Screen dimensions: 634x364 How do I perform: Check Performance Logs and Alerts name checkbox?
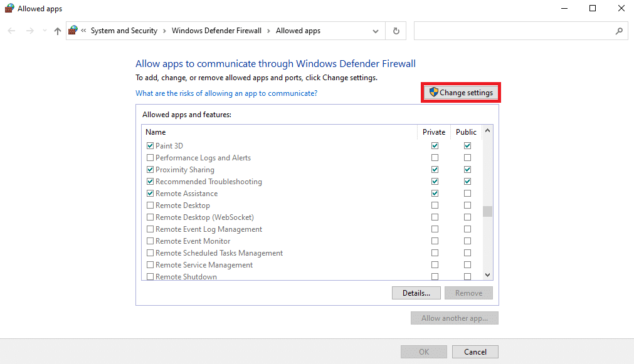point(150,157)
